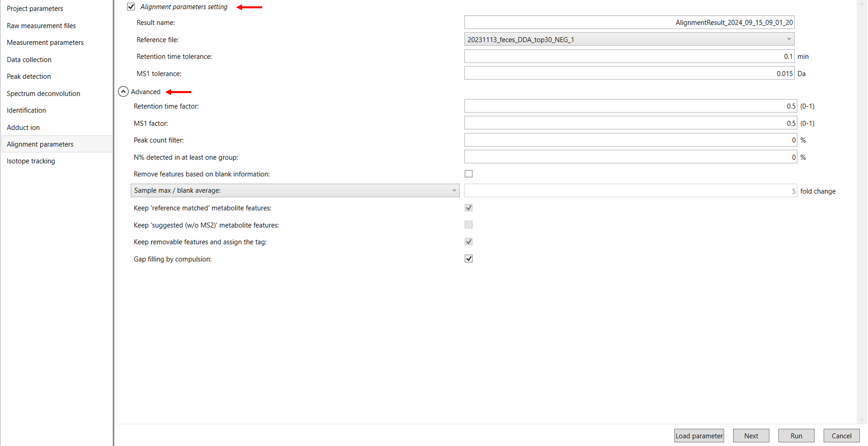Uncheck Keep 'reference matched' metabolite features
Screen dimensions: 868x446
[x=468, y=207]
